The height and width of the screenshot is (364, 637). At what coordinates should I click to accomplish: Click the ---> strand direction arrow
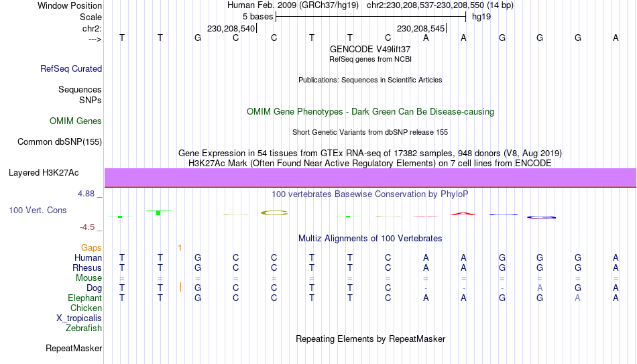(x=95, y=39)
